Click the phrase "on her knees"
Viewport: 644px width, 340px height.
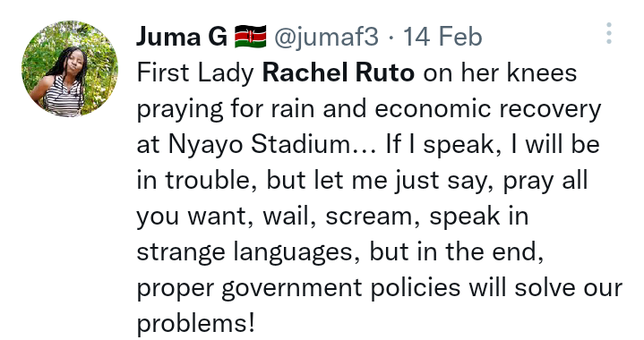click(x=501, y=73)
